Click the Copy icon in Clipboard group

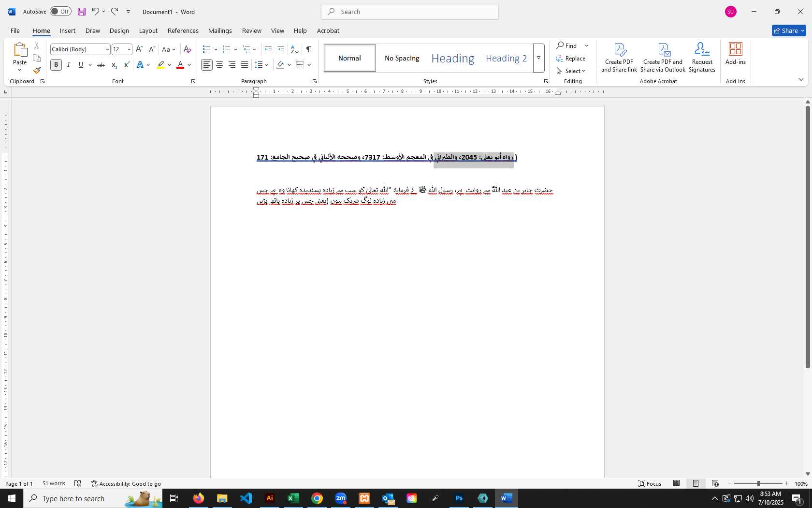37,58
